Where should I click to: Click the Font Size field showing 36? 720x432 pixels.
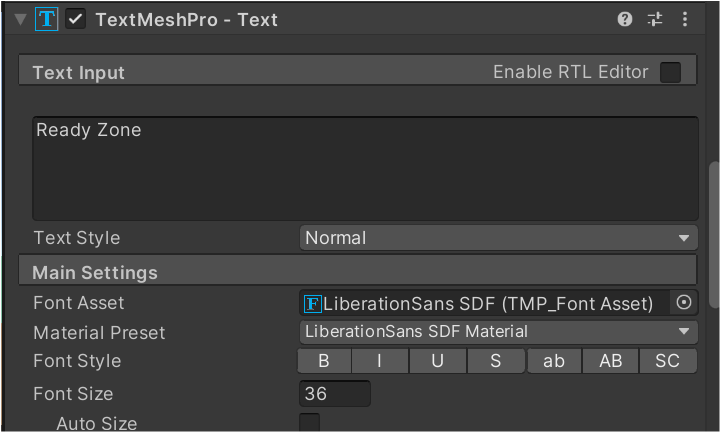[x=335, y=394]
